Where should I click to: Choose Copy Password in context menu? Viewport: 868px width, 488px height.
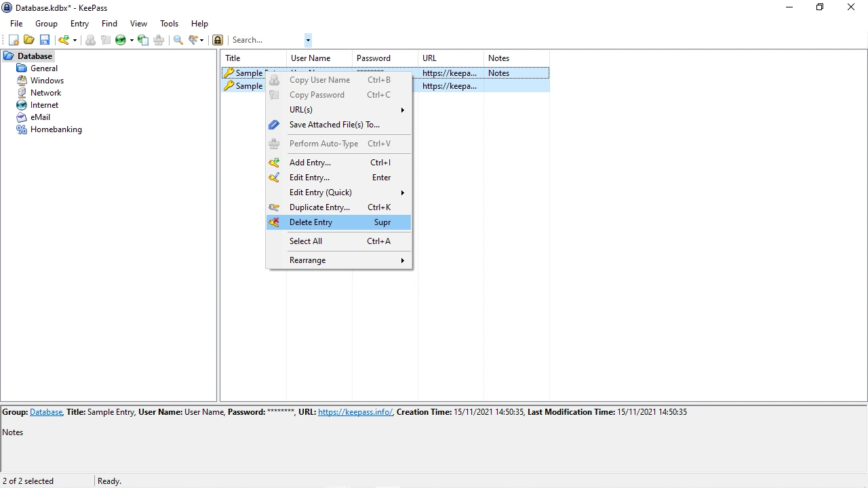(338, 95)
